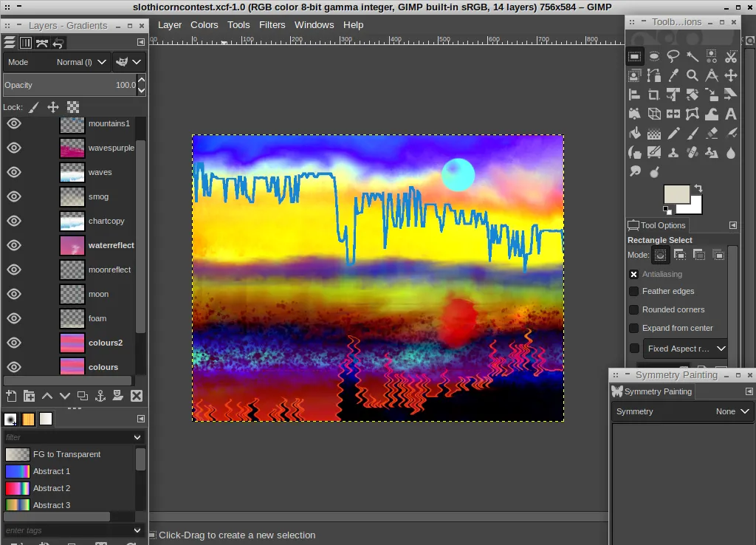Select the Bucket Fill tool
756x545 pixels.
point(634,134)
